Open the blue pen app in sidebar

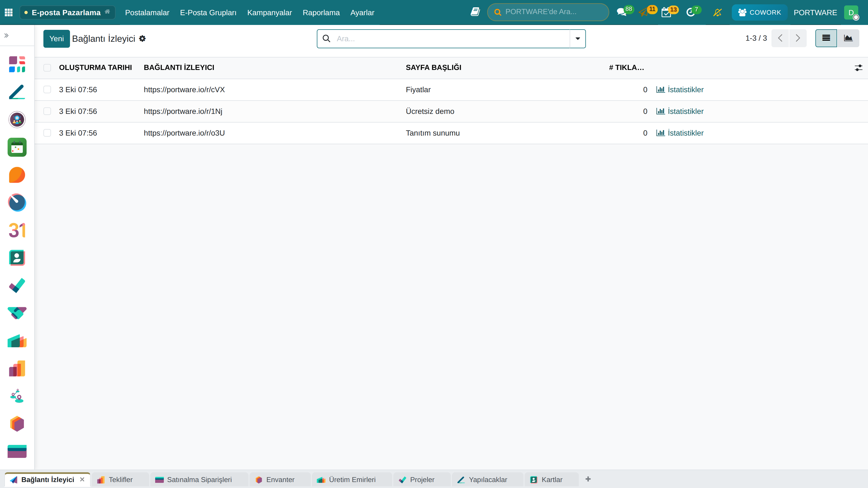click(x=17, y=92)
